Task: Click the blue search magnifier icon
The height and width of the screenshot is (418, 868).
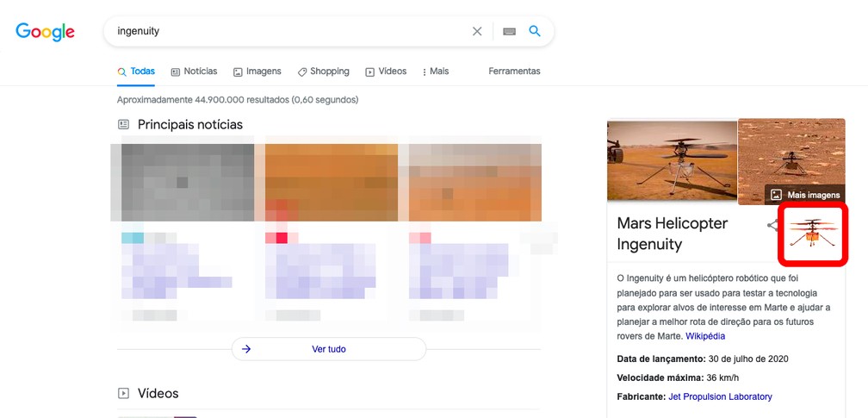Action: click(x=535, y=31)
